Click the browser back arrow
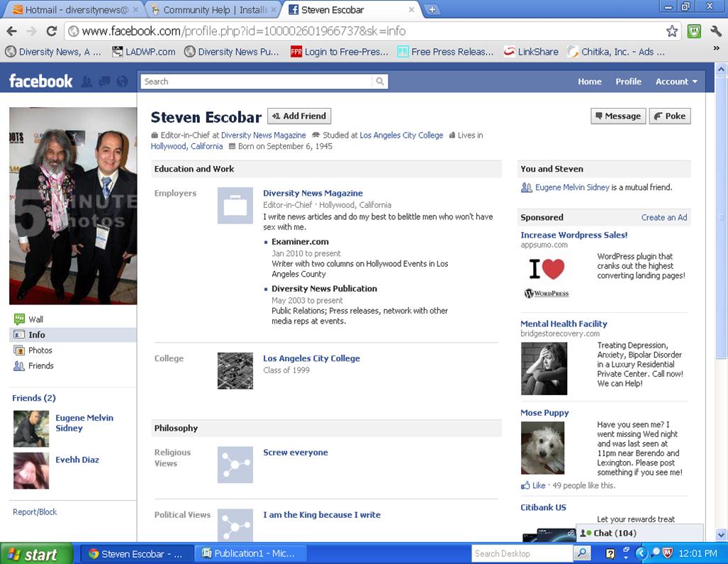Image resolution: width=728 pixels, height=564 pixels. 12,31
